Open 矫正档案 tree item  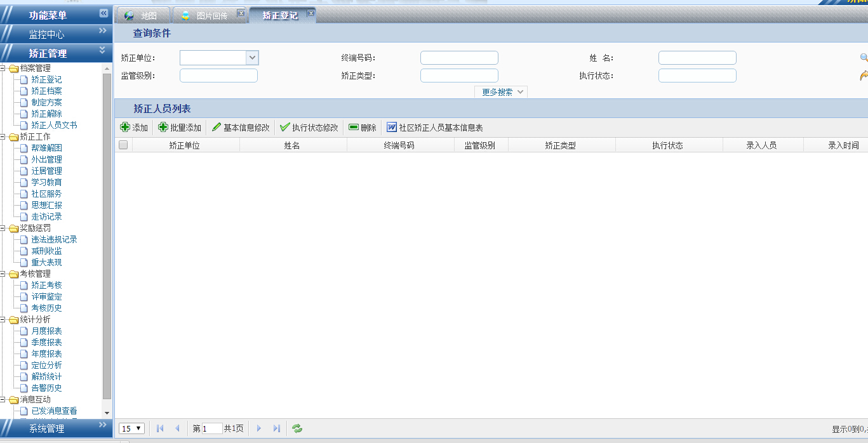[x=46, y=91]
